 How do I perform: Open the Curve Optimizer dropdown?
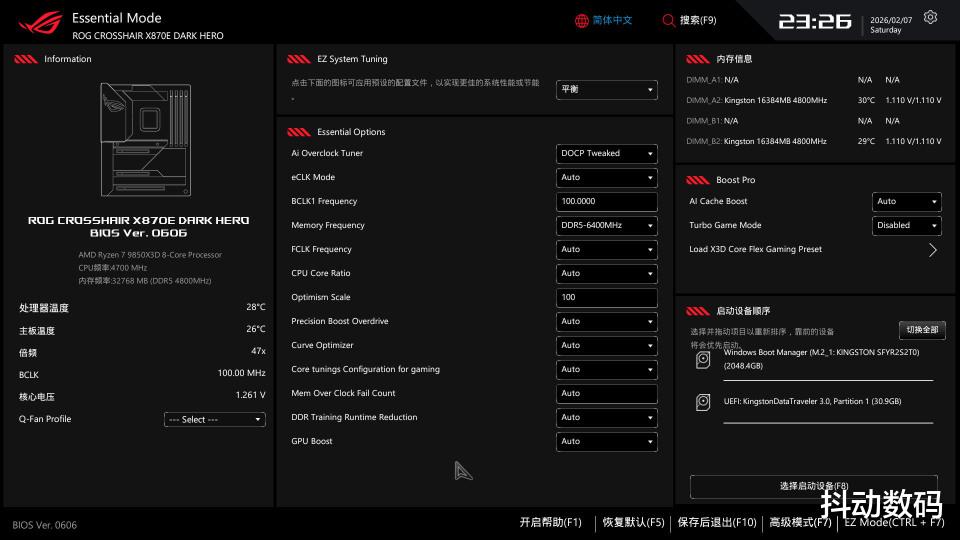[x=607, y=345]
